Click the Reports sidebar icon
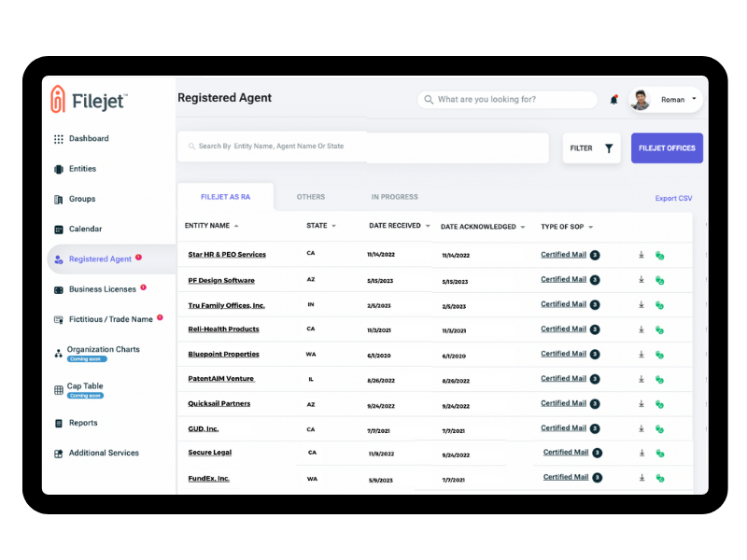747x560 pixels. pyautogui.click(x=59, y=423)
